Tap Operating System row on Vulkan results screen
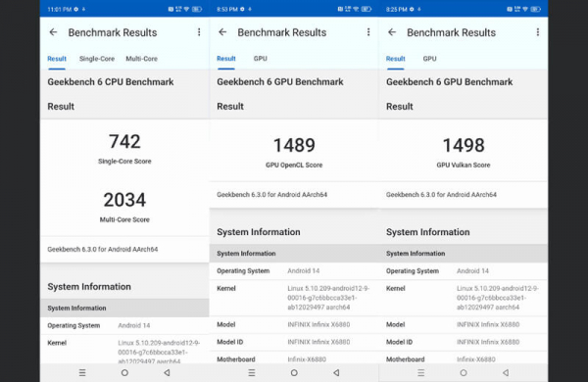This screenshot has width=588, height=382. (464, 270)
